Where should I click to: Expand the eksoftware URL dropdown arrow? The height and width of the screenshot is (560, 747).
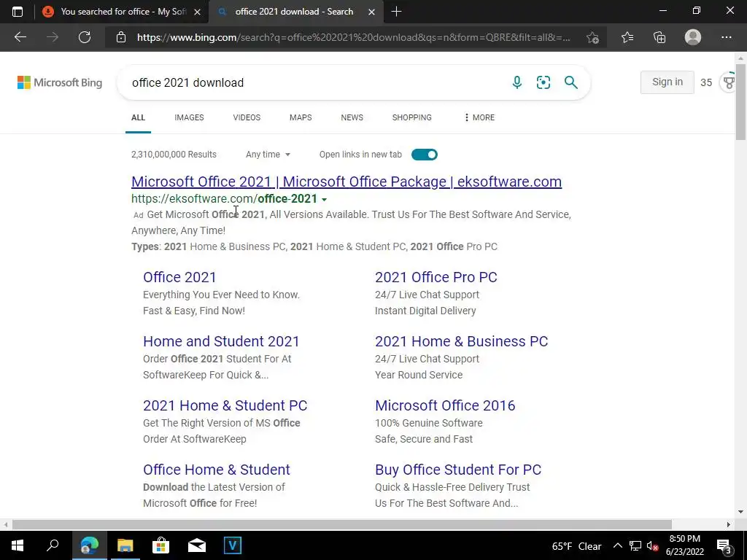325,200
